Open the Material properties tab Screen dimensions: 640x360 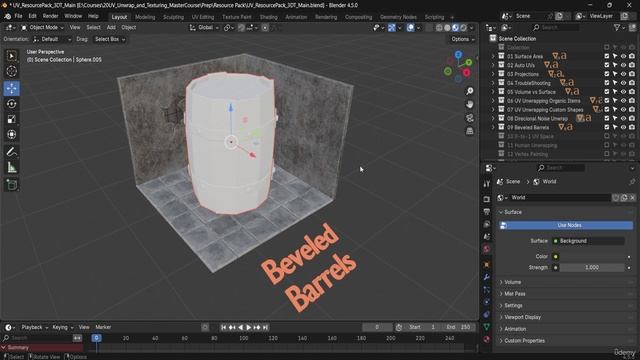(487, 339)
